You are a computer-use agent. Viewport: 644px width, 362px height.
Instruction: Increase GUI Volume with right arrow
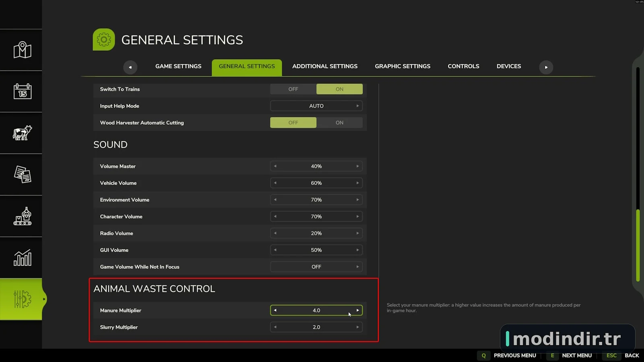pos(357,250)
